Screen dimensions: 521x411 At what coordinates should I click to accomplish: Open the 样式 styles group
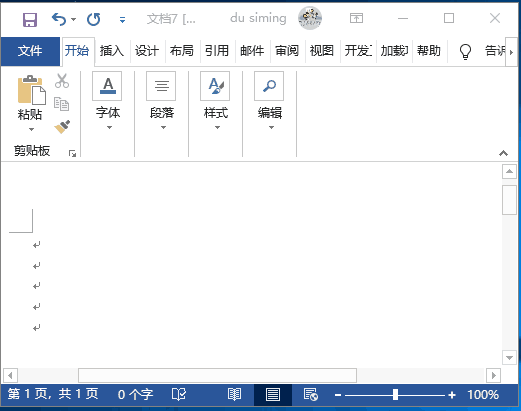216,101
